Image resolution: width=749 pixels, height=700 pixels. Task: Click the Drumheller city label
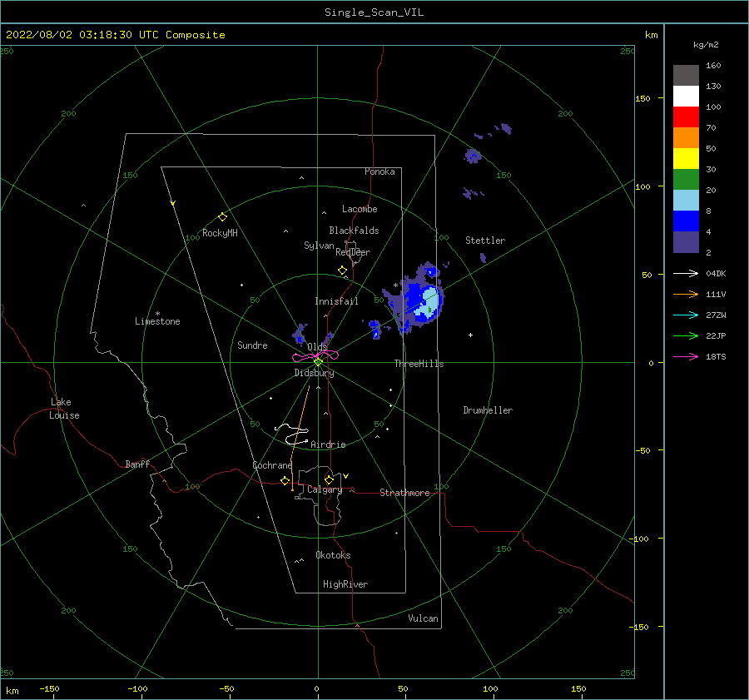click(x=488, y=410)
